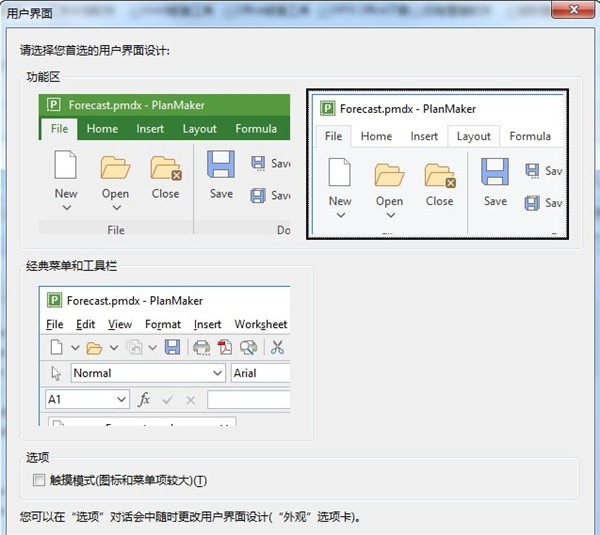The image size is (600, 535).
Task: Click New document icon in green ribbon preview
Action: 65,165
